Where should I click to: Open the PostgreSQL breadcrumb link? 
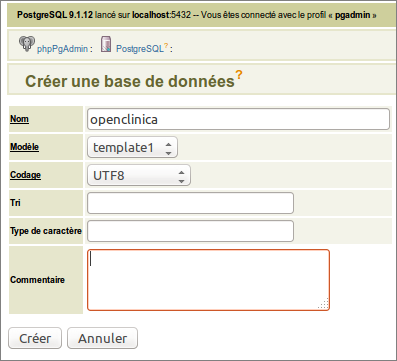[x=140, y=49]
